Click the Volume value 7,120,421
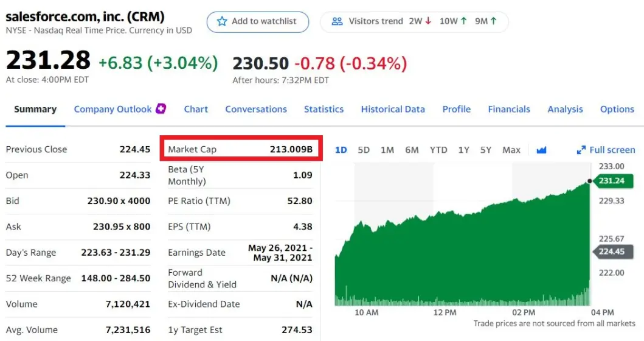644x341 pixels. pyautogui.click(x=128, y=304)
